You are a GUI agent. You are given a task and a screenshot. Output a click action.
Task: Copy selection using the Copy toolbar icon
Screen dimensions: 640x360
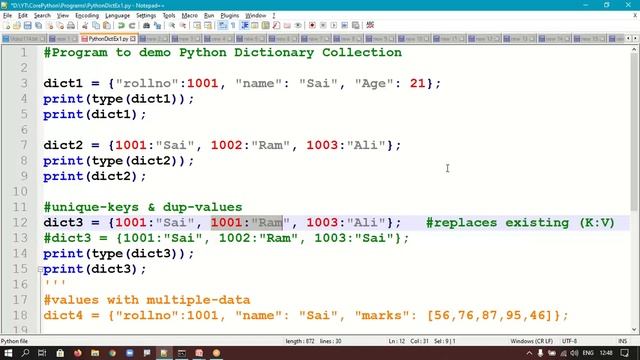pyautogui.click(x=96, y=25)
